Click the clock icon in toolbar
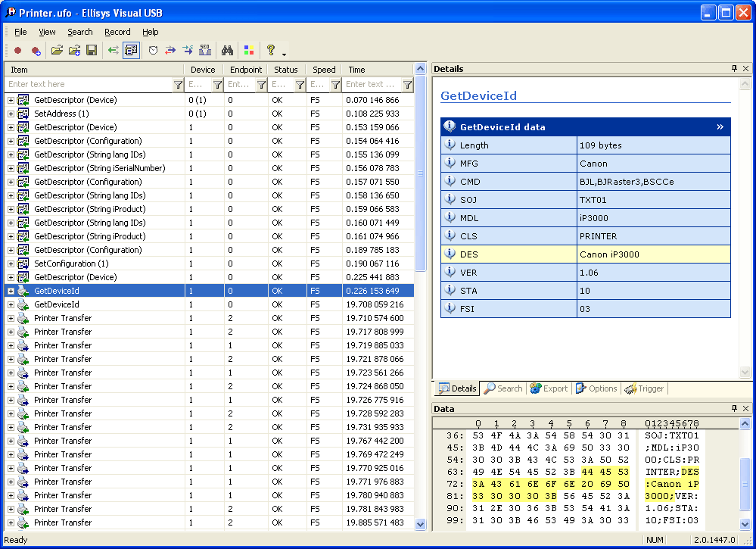This screenshot has height=549, width=756. [153, 51]
